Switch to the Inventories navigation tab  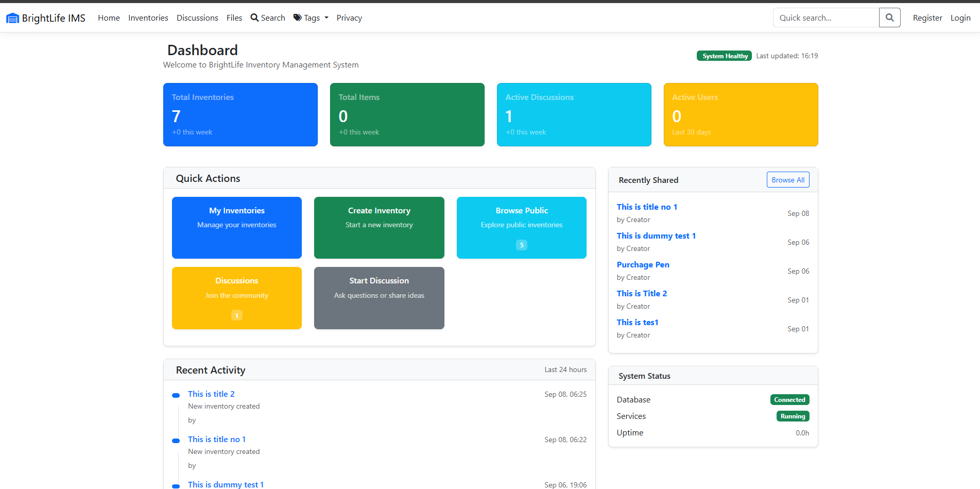click(x=148, y=17)
